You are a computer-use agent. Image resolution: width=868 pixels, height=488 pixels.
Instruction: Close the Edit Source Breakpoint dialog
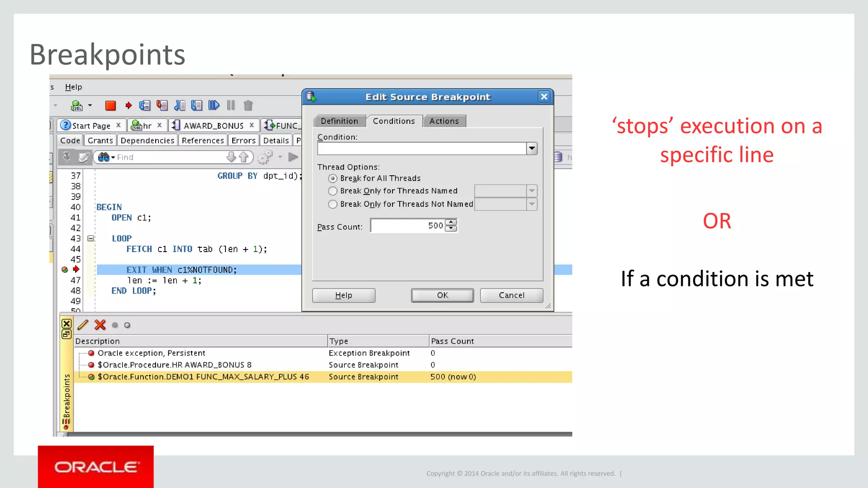[544, 97]
